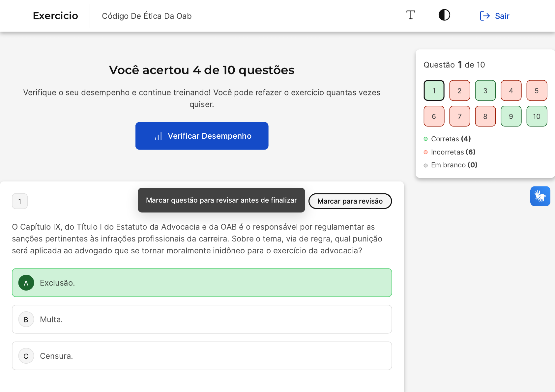Select question 10 in the panel

537,116
